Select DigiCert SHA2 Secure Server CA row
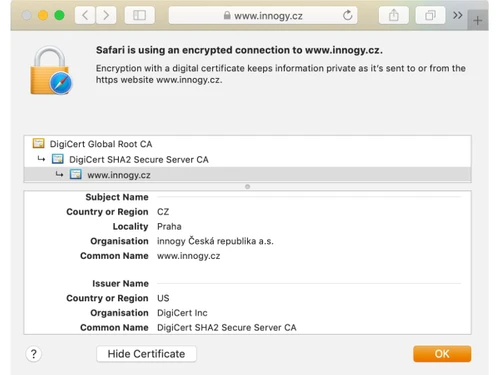The height and width of the screenshot is (375, 500). pos(247,159)
